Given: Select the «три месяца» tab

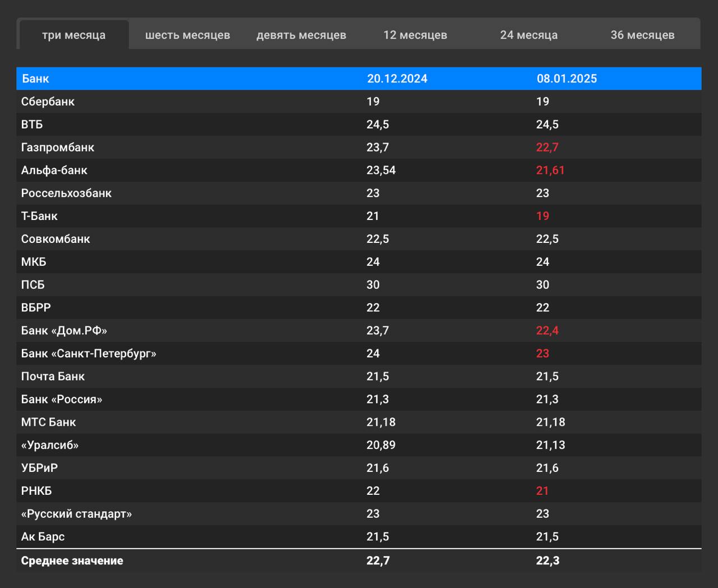Looking at the screenshot, I should tap(73, 35).
